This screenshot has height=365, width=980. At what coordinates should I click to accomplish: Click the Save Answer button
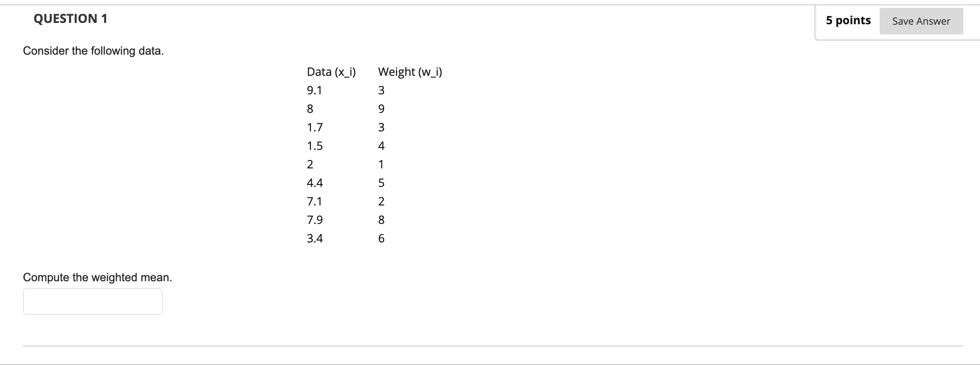tap(921, 21)
